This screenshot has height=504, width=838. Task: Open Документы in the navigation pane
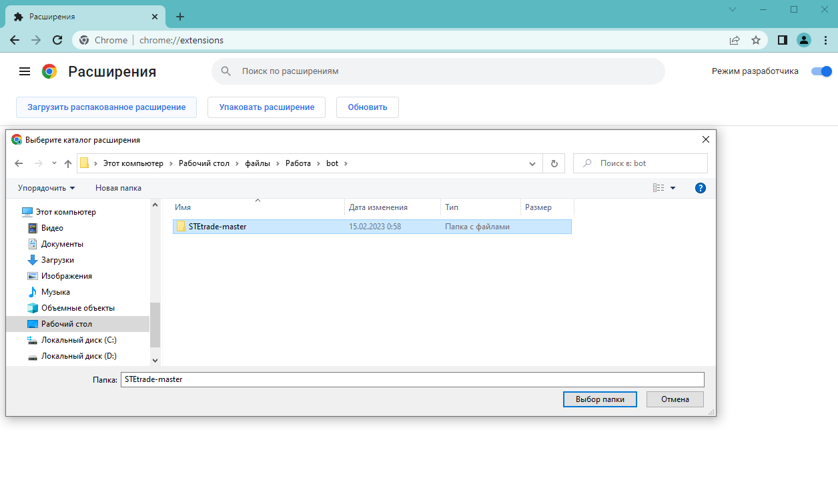pos(62,244)
